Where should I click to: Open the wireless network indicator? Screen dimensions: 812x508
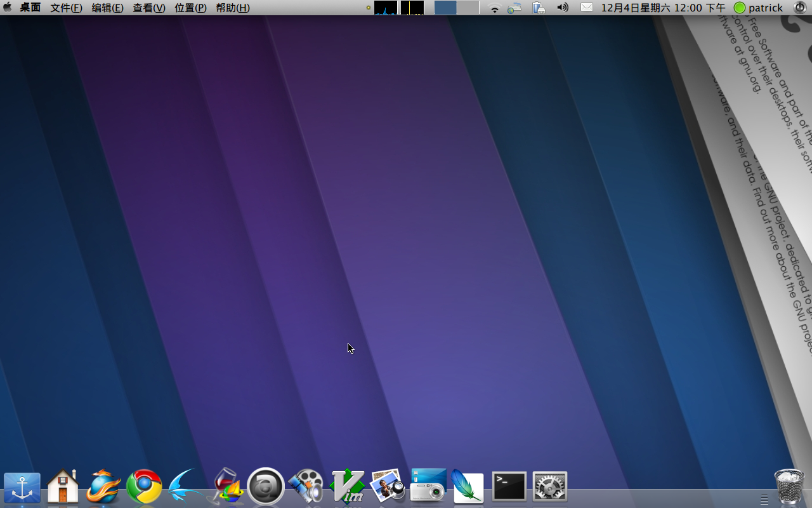(x=494, y=8)
